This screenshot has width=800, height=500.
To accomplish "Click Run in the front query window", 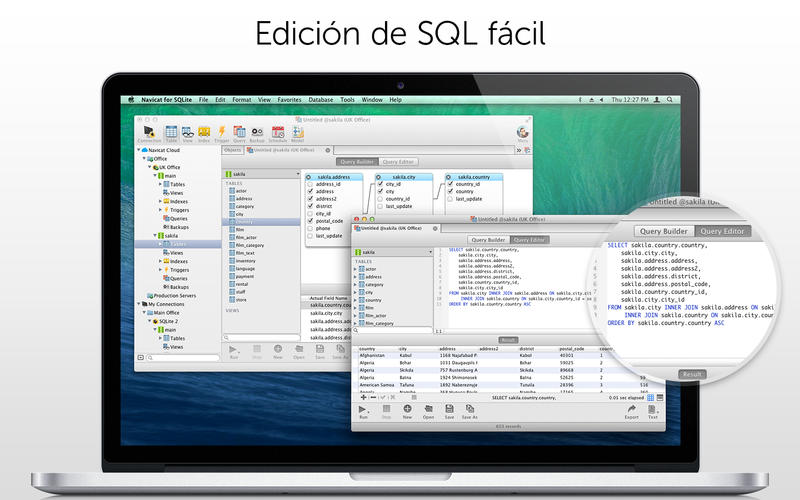I will pyautogui.click(x=363, y=412).
